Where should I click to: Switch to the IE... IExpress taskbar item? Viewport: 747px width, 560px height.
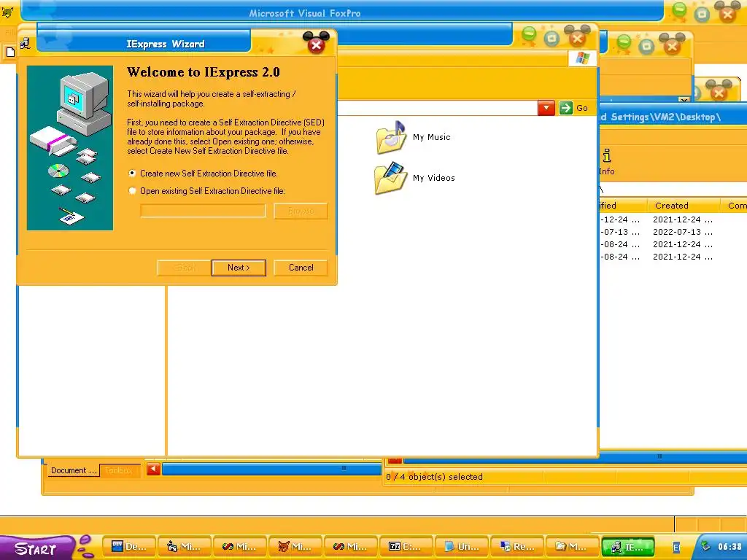tap(628, 547)
